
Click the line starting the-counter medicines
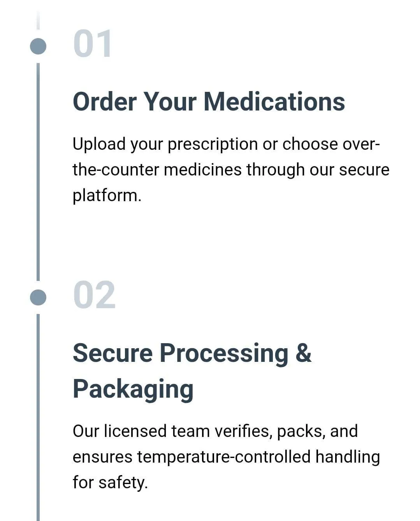[231, 170]
